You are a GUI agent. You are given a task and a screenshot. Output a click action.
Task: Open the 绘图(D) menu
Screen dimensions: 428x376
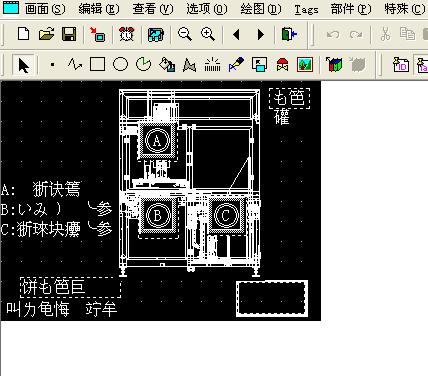[x=261, y=9]
